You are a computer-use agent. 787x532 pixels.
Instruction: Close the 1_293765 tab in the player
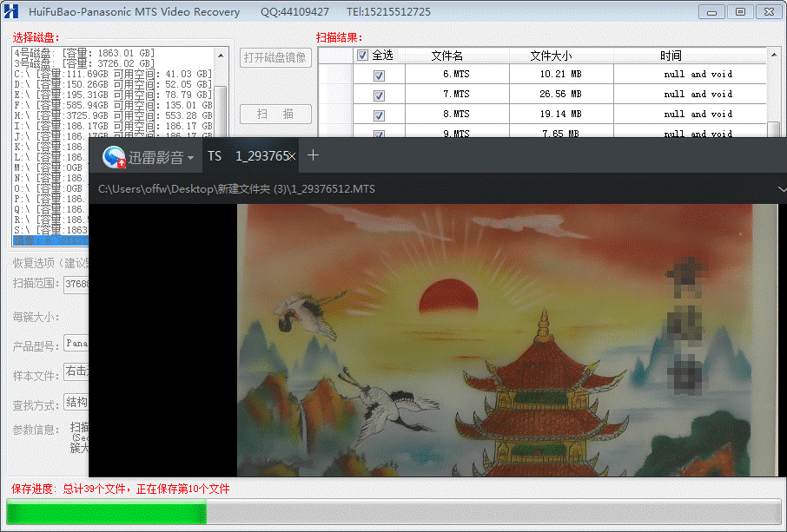[292, 157]
